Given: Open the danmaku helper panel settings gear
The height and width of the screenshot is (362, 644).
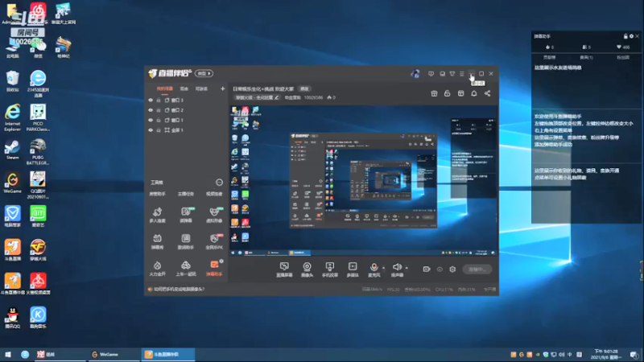Looking at the screenshot, I should [631, 36].
